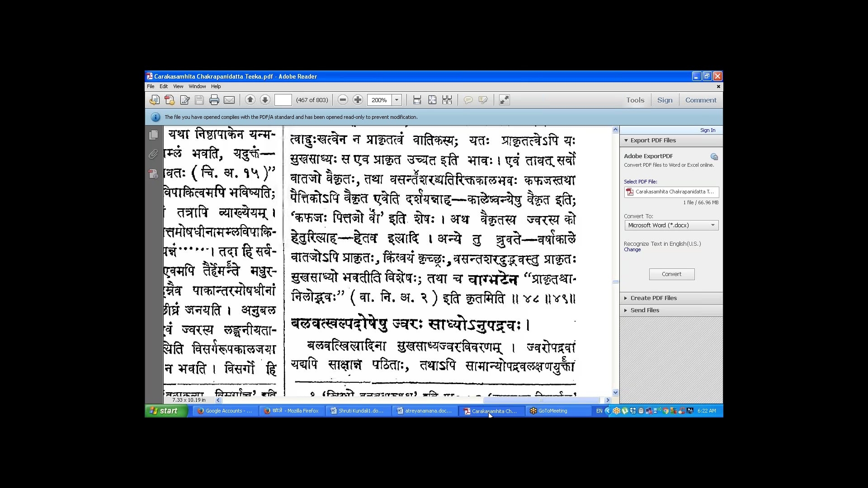Image resolution: width=868 pixels, height=488 pixels.
Task: Go to next page arrow
Action: (x=265, y=100)
